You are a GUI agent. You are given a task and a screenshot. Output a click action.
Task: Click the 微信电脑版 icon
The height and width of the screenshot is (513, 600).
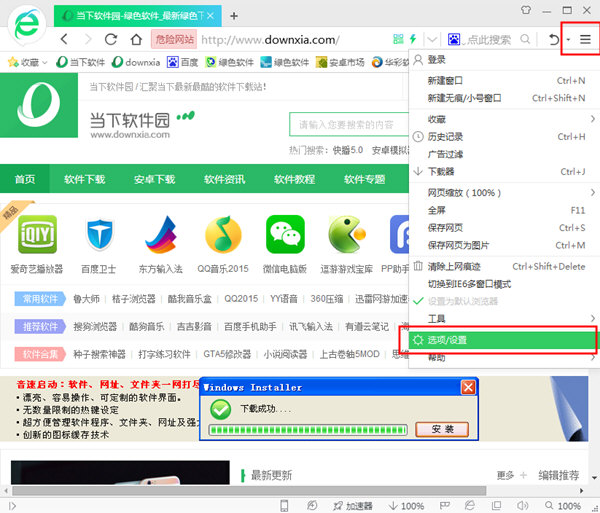(285, 234)
